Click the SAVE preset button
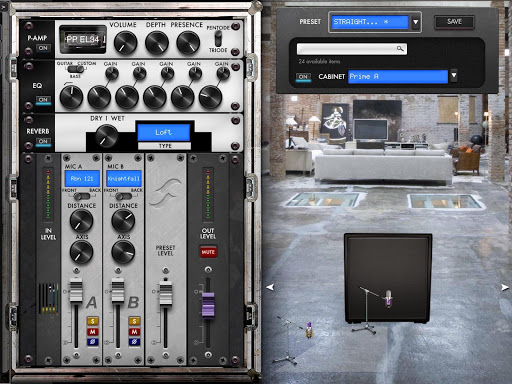This screenshot has width=512, height=384. pyautogui.click(x=454, y=22)
